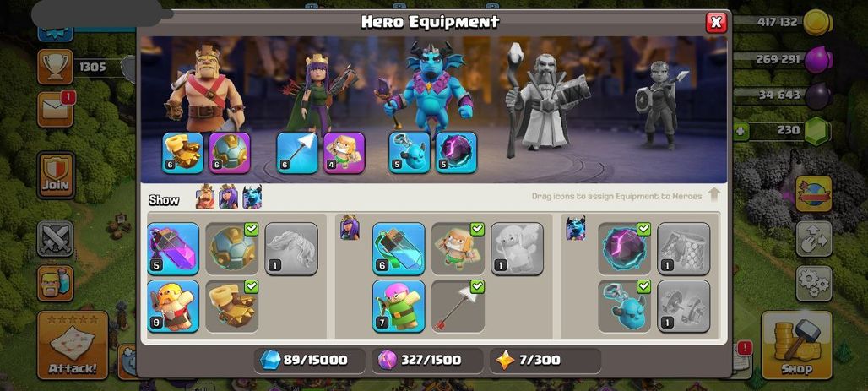Viewport: 868px width, 391px height.
Task: Open the Shop with hammer icon
Action: point(796,345)
